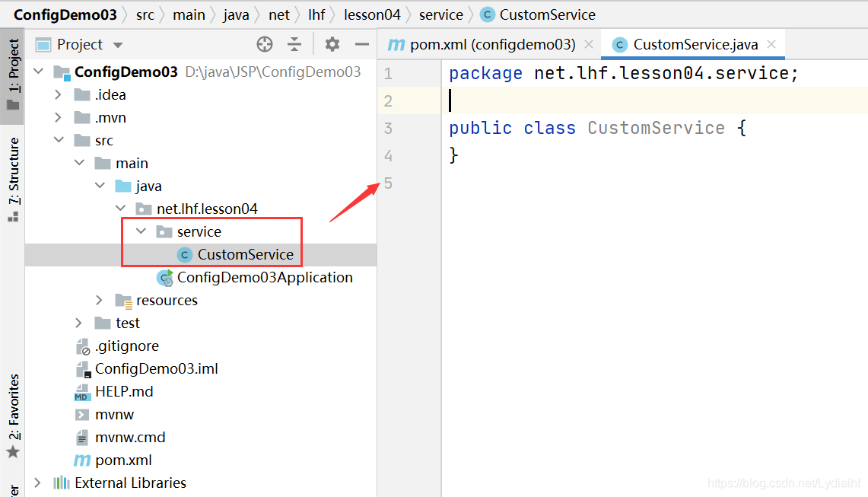The width and height of the screenshot is (868, 497).
Task: Collapse the java source folder
Action: click(x=100, y=186)
